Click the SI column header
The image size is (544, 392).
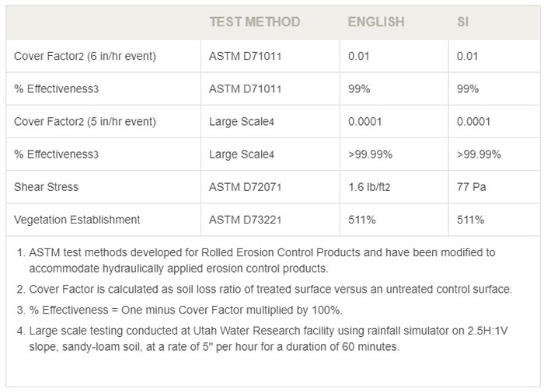(462, 22)
